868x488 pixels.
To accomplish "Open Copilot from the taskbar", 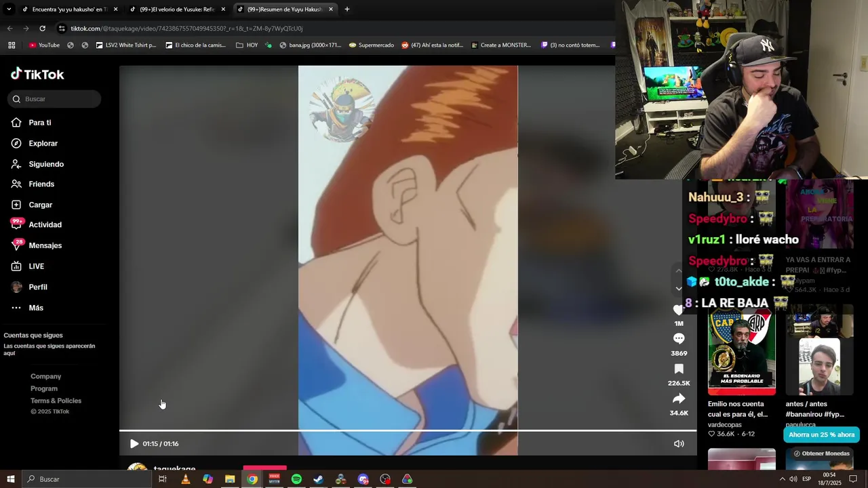I will click(x=208, y=479).
